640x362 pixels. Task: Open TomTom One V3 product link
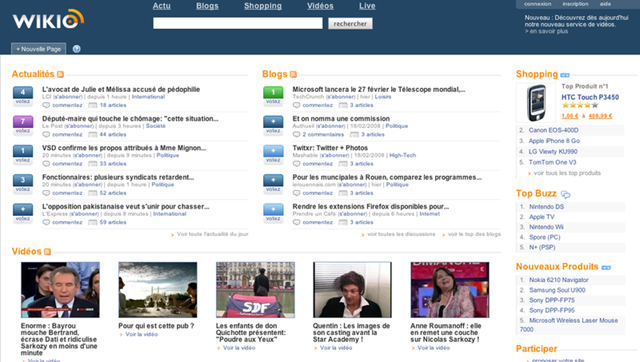click(x=552, y=162)
